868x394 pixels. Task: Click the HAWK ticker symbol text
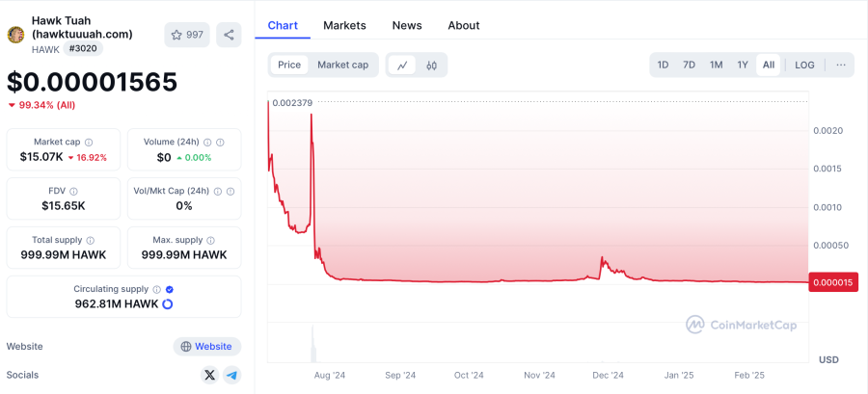pyautogui.click(x=45, y=49)
